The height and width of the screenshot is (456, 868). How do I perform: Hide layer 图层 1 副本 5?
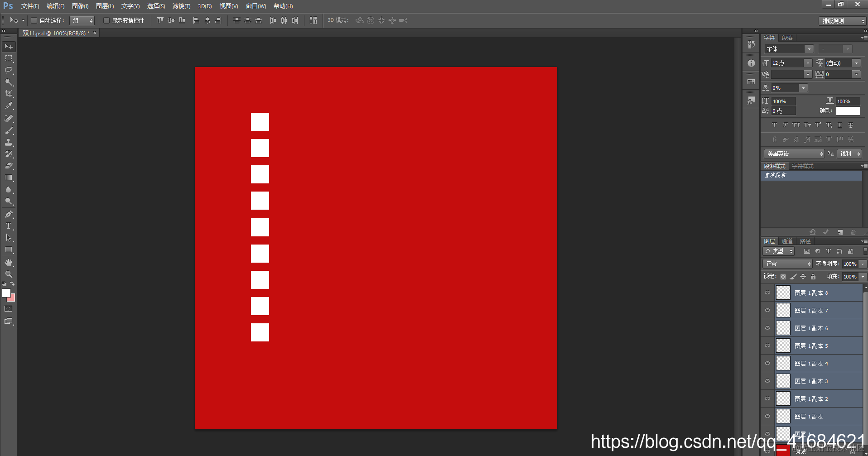coord(767,346)
